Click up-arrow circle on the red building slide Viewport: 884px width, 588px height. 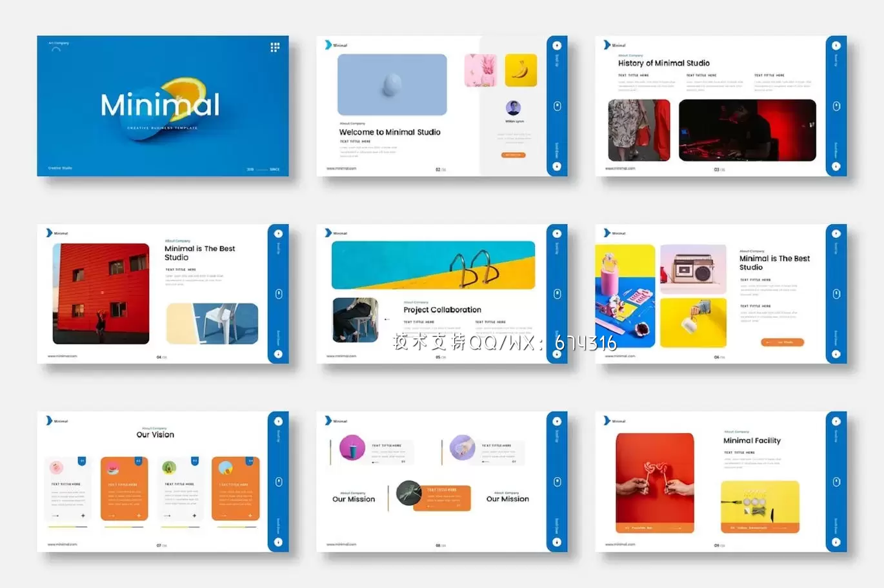pyautogui.click(x=278, y=233)
